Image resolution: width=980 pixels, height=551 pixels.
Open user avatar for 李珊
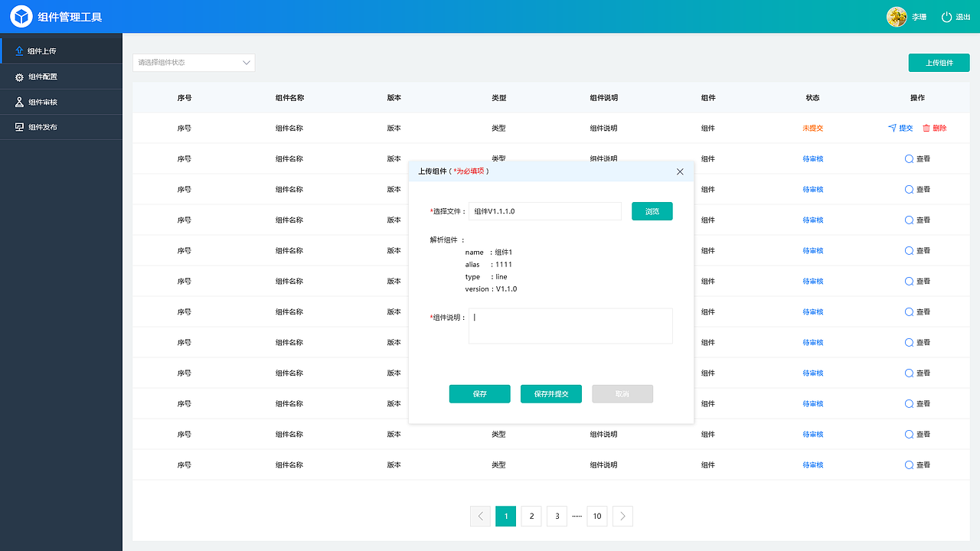(897, 17)
